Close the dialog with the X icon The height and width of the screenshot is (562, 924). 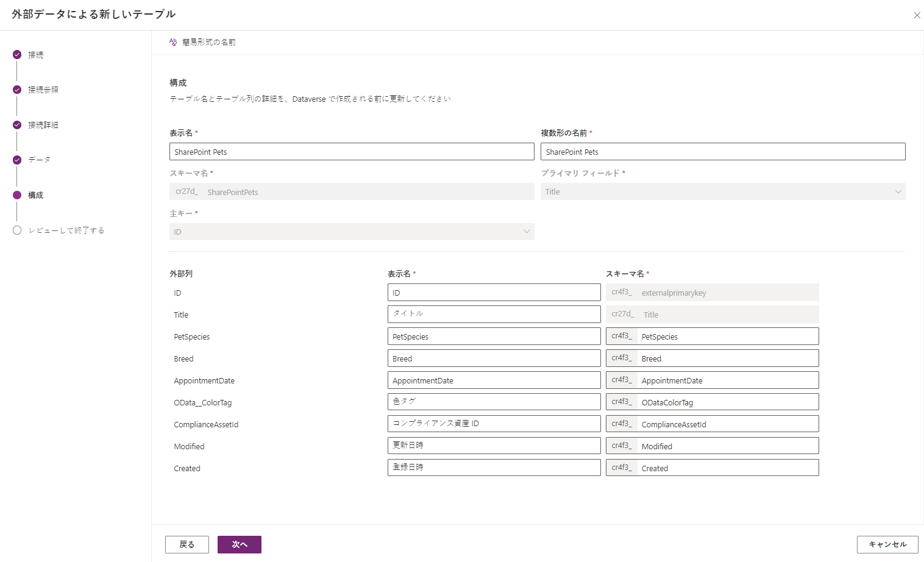[x=917, y=15]
